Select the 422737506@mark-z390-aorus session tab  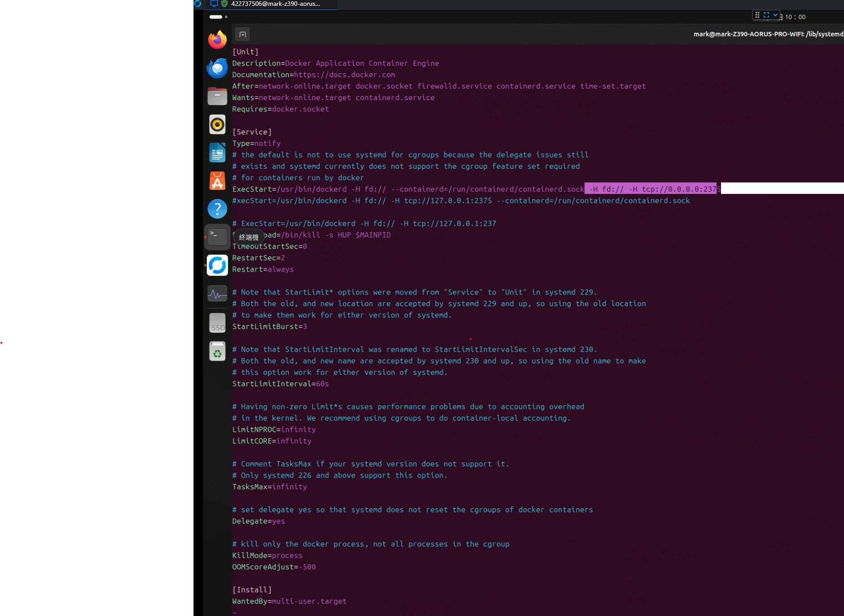pyautogui.click(x=275, y=4)
